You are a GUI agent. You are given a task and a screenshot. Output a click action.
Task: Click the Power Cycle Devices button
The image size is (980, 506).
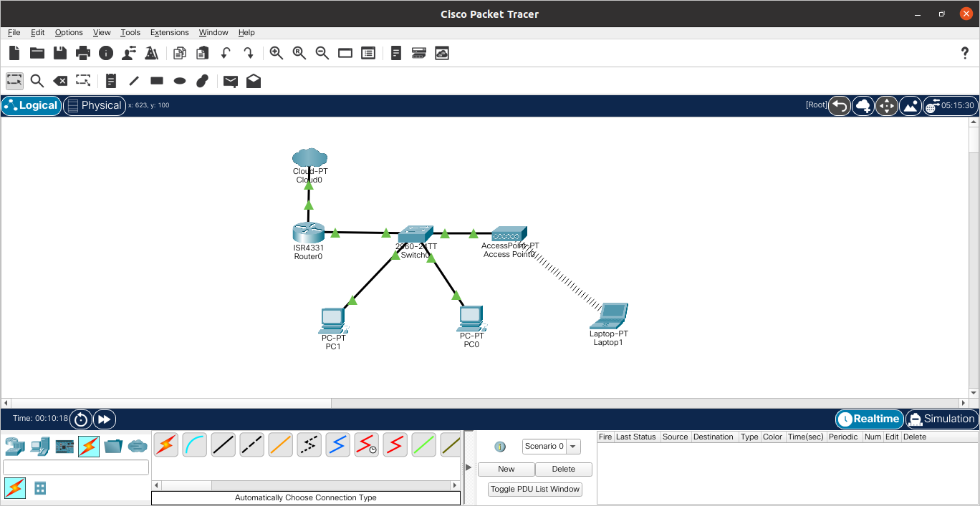point(81,419)
